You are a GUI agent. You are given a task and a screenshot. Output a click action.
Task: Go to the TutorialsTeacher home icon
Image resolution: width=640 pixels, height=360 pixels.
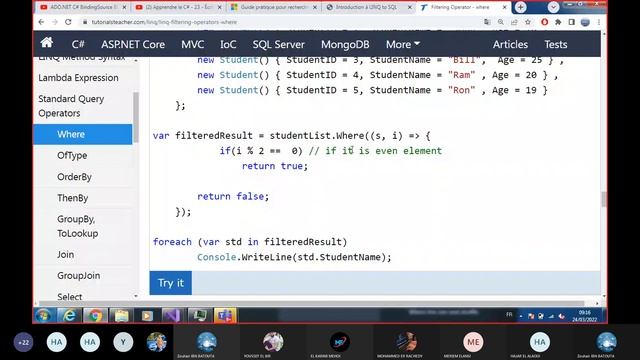[47, 43]
